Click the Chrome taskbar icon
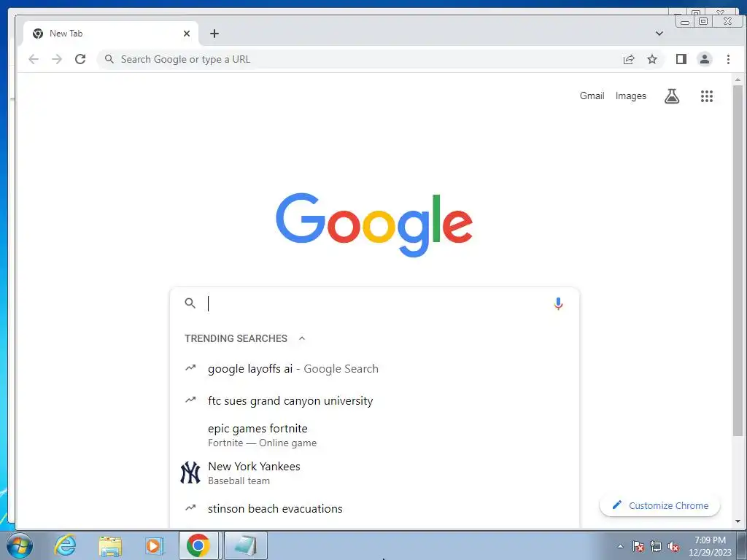The height and width of the screenshot is (560, 747). pos(198,545)
